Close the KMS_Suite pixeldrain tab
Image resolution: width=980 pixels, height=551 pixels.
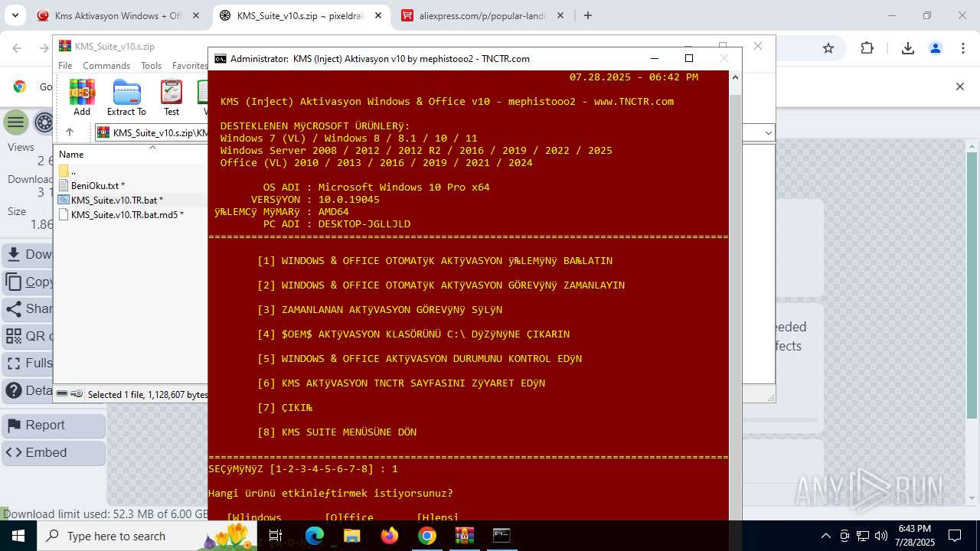[378, 15]
